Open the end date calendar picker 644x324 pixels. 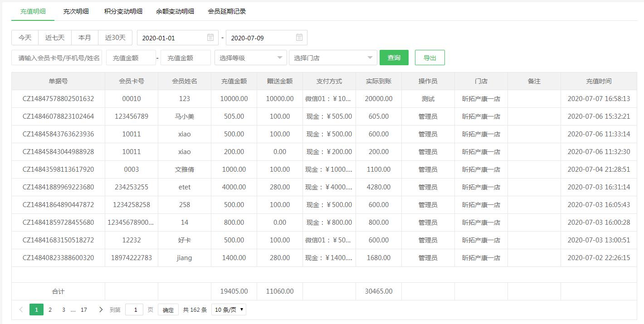click(x=298, y=38)
